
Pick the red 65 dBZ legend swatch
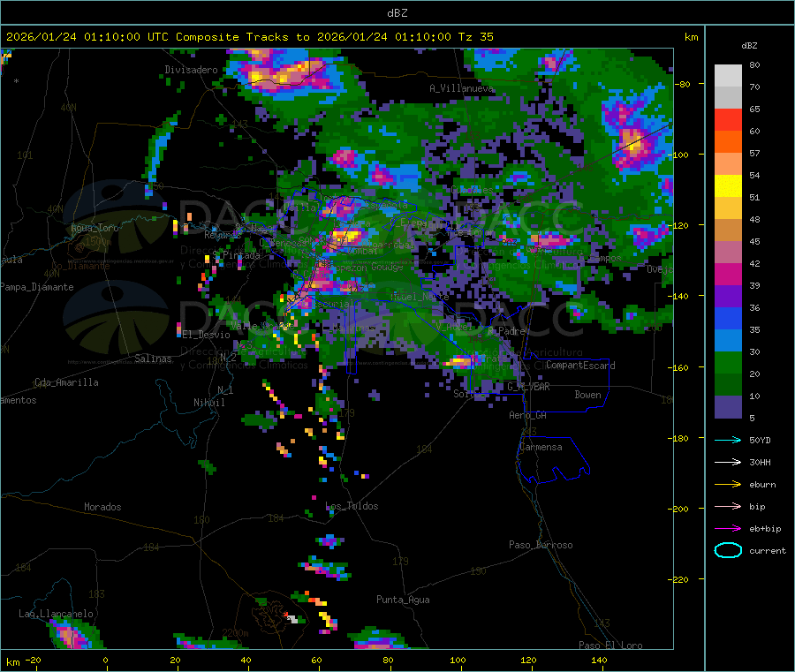click(x=728, y=119)
